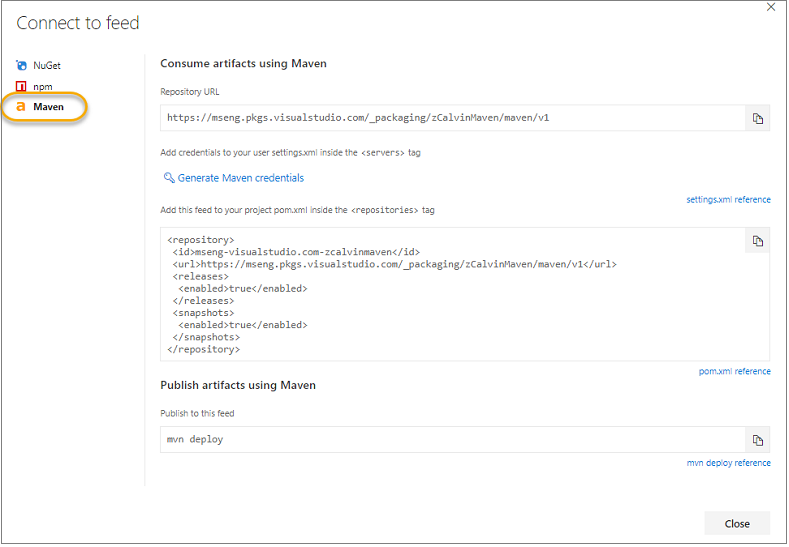Copy the Repository URL to clipboard

(x=757, y=118)
